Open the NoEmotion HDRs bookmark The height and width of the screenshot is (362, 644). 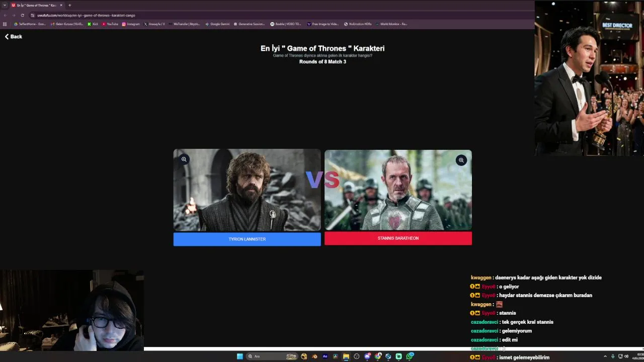(x=358, y=24)
